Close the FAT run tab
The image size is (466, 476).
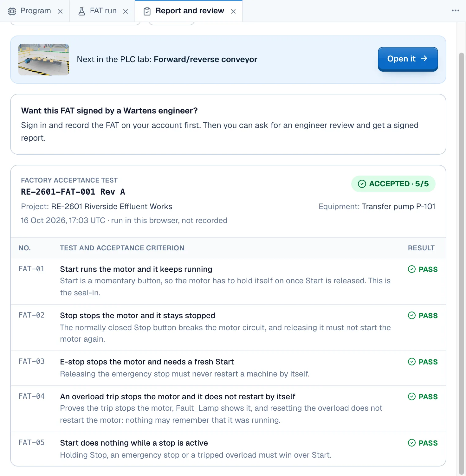[126, 11]
